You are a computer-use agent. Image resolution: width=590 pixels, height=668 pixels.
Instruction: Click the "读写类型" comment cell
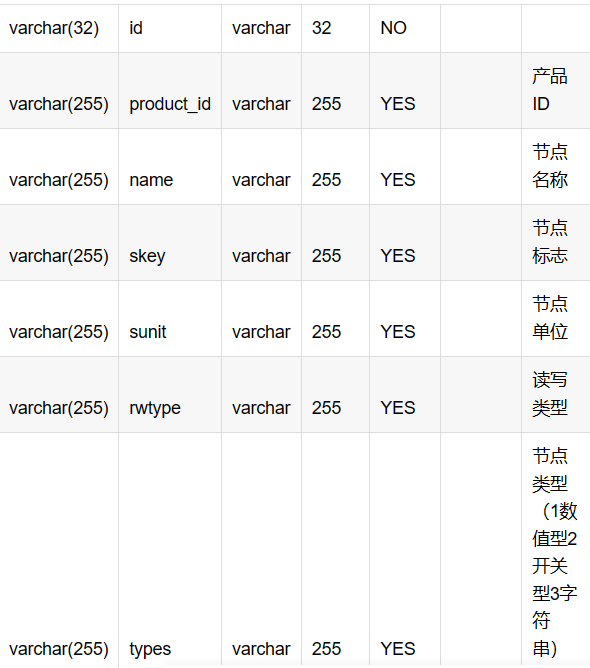pos(555,394)
